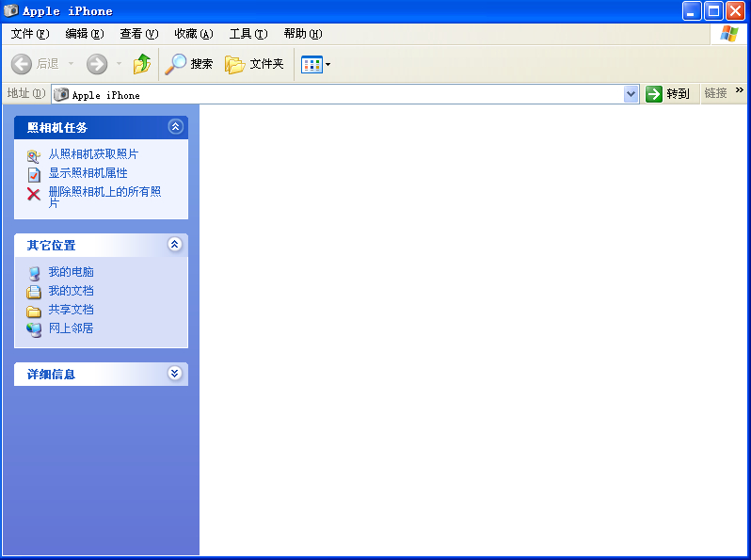Screen dimensions: 751x560
Task: Open the File (文件) menu
Action: 30,34
